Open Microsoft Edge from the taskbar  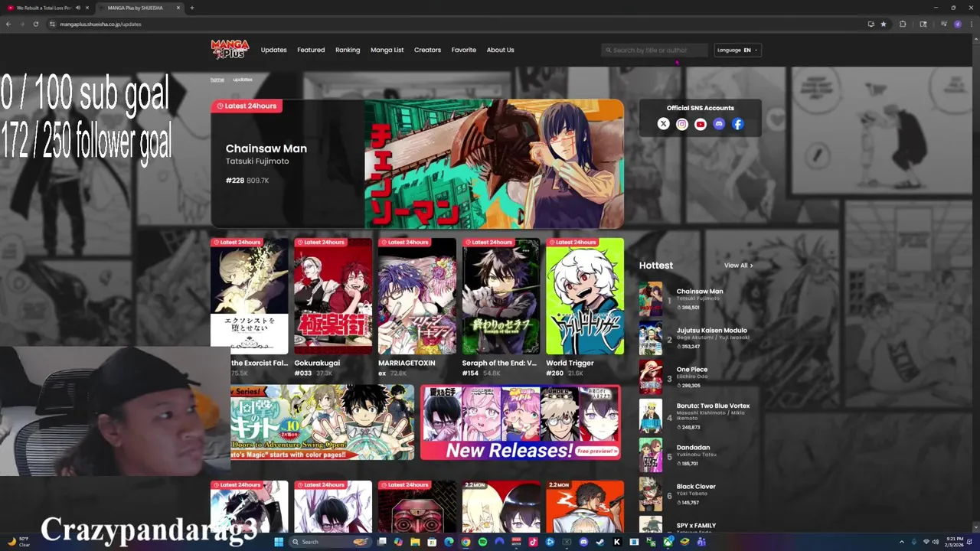(449, 542)
